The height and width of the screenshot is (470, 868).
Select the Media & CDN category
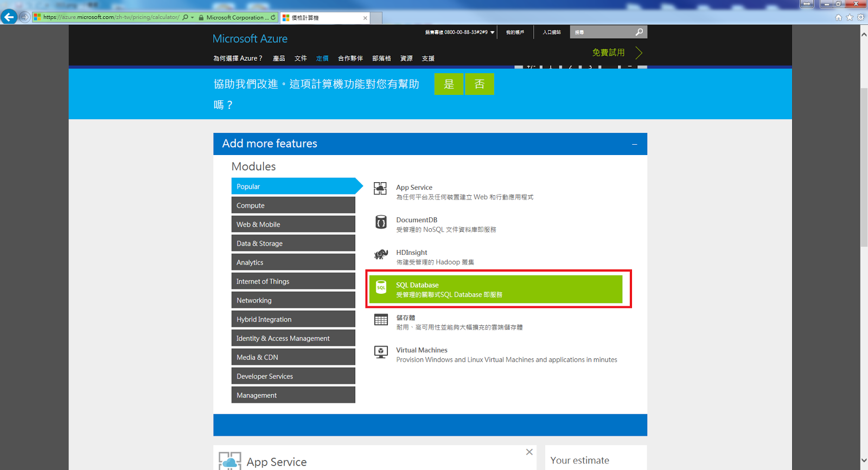pyautogui.click(x=293, y=357)
